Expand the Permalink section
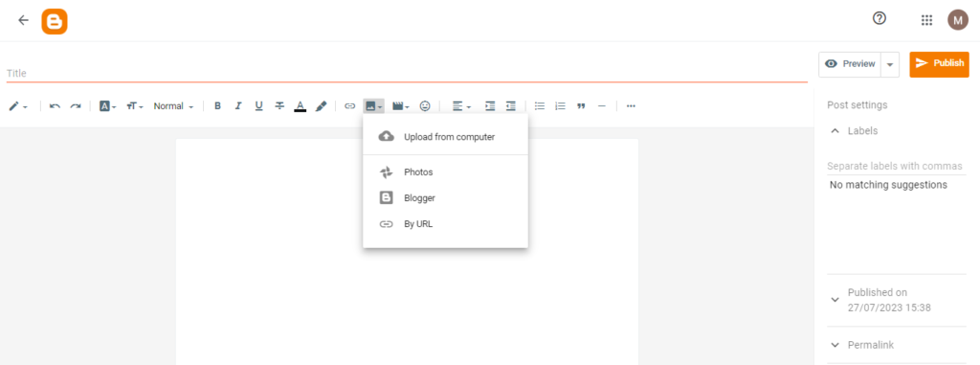This screenshot has height=365, width=980. tap(835, 345)
